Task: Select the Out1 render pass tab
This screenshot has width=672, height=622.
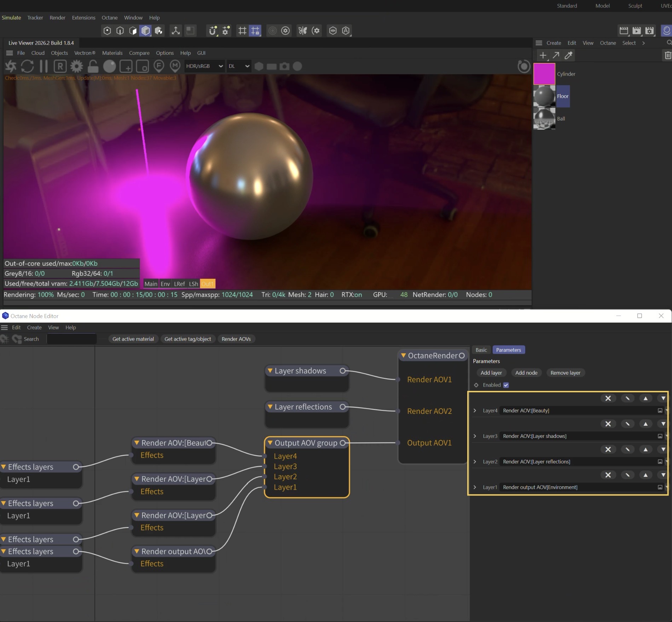Action: pyautogui.click(x=207, y=284)
